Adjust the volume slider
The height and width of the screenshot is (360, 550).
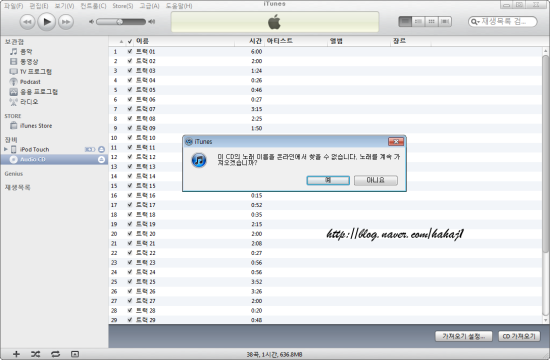[x=121, y=22]
